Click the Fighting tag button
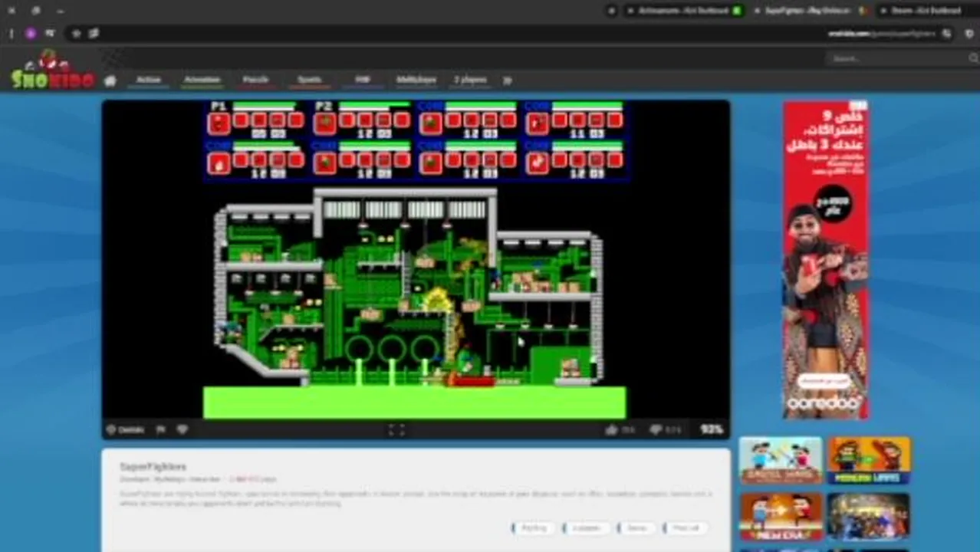 (x=534, y=528)
